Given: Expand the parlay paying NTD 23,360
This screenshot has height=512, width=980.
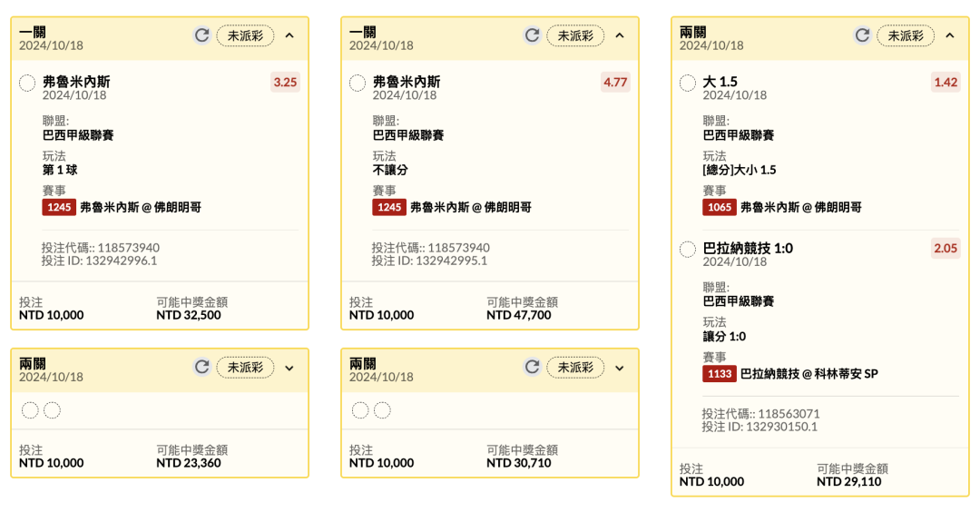Looking at the screenshot, I should tap(289, 368).
